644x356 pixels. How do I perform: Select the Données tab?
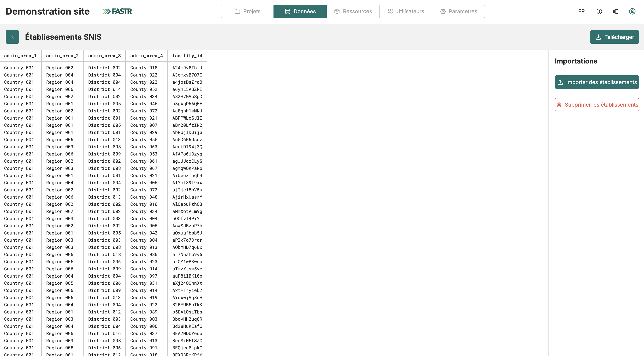coord(300,12)
